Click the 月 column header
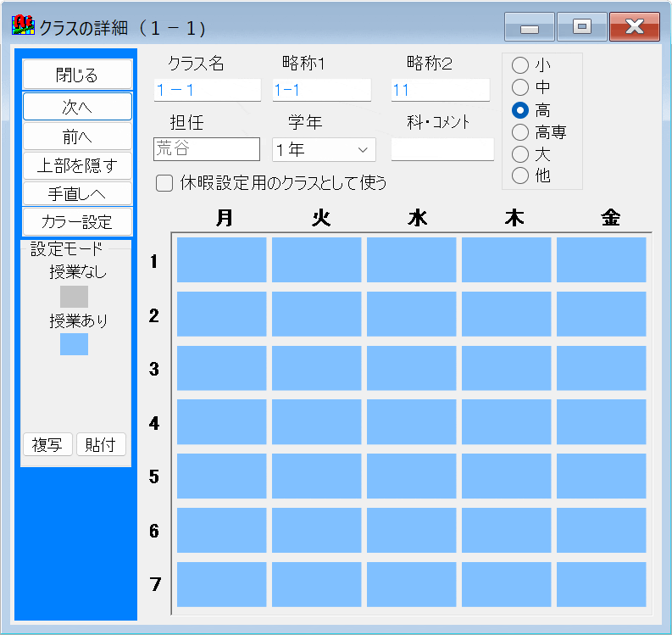672x635 pixels. [225, 218]
